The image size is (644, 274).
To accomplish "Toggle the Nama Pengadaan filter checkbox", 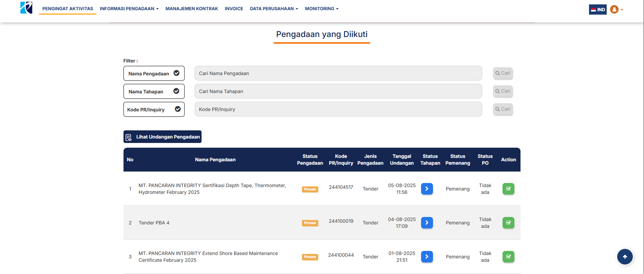I will coord(176,73).
